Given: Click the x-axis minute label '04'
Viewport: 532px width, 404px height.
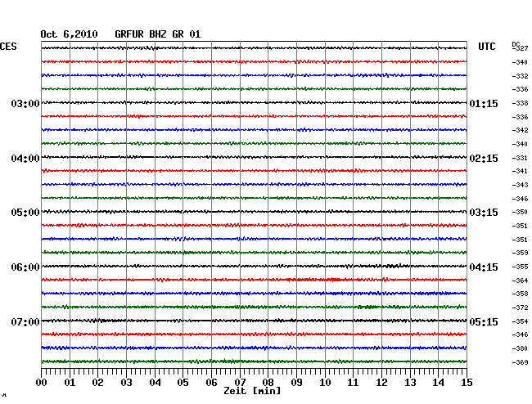Looking at the screenshot, I should (155, 382).
